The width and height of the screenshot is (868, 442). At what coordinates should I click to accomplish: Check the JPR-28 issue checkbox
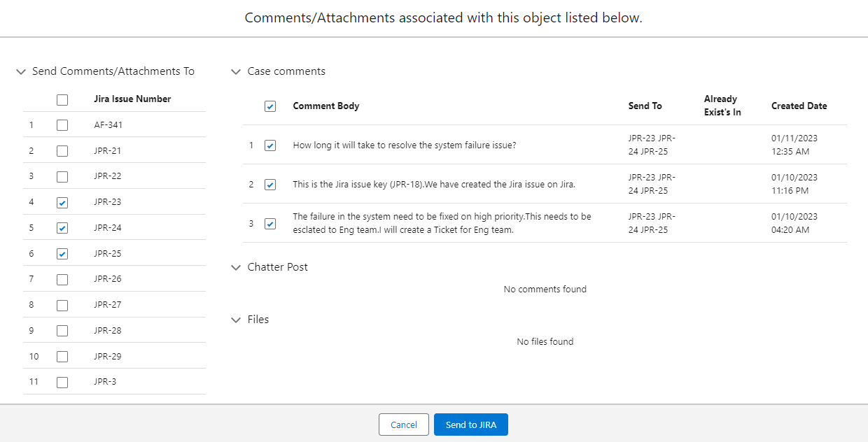(62, 331)
